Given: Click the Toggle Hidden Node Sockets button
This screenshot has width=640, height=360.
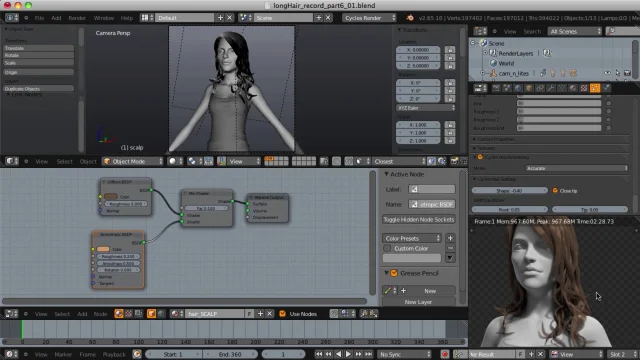Looking at the screenshot, I should point(419,220).
